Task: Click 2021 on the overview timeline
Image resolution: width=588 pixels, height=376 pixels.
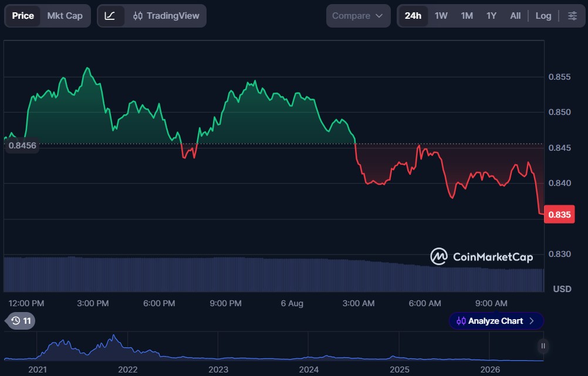Action: (x=38, y=370)
